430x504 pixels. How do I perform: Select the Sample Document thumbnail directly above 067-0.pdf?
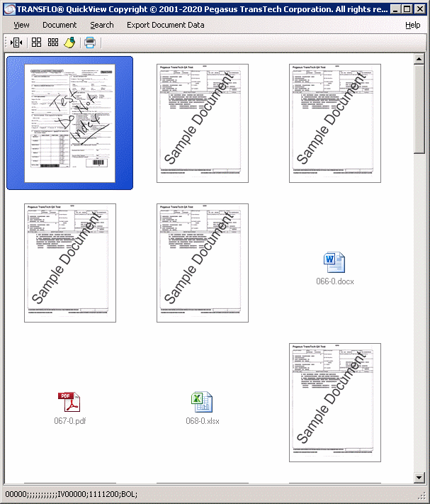(70, 262)
